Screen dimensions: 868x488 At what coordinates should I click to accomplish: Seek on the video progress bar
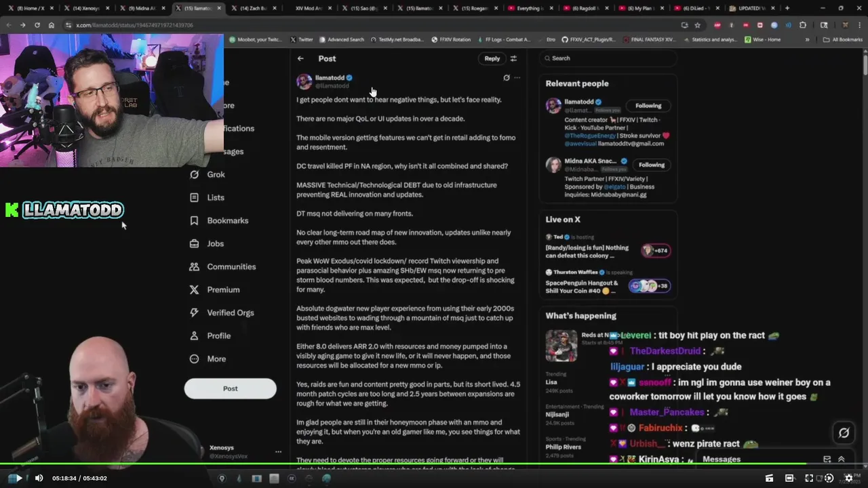click(434, 464)
